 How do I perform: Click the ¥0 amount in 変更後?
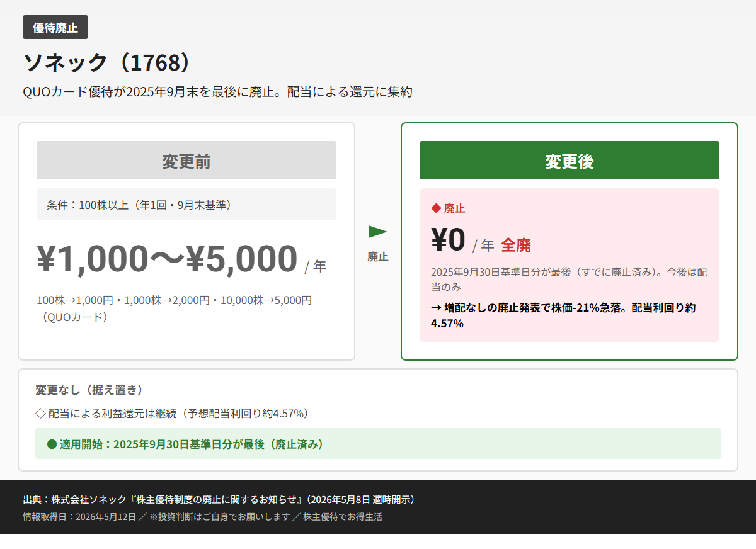click(448, 239)
